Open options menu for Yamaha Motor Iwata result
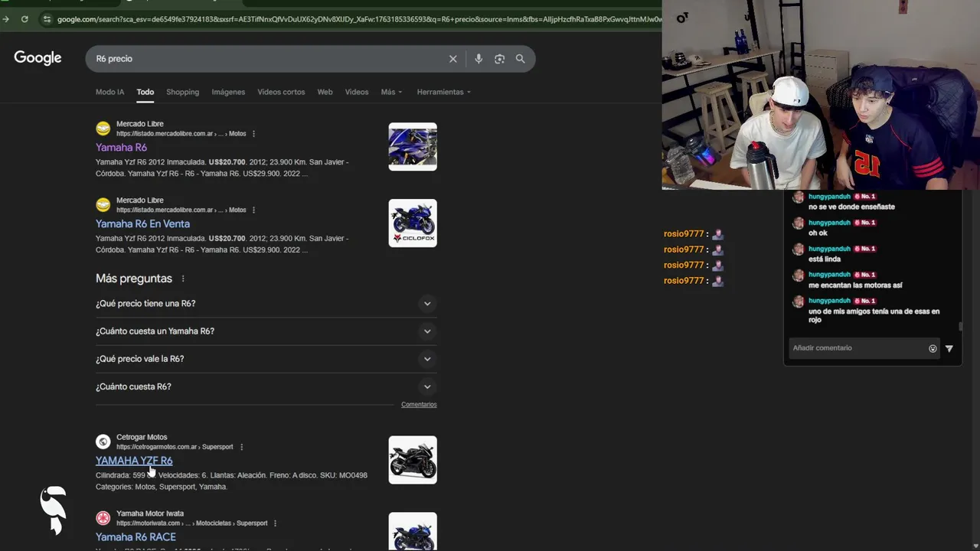 click(x=275, y=523)
